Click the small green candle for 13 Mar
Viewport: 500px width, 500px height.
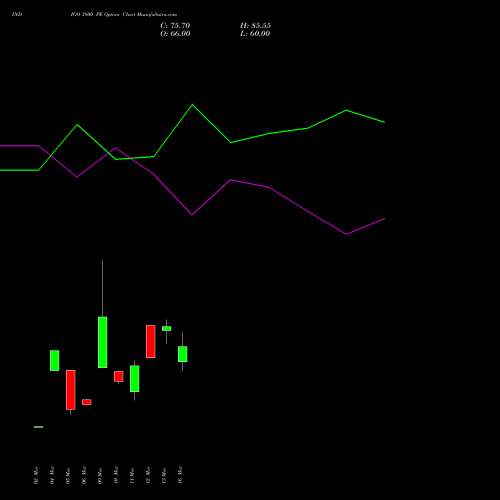[x=167, y=329]
